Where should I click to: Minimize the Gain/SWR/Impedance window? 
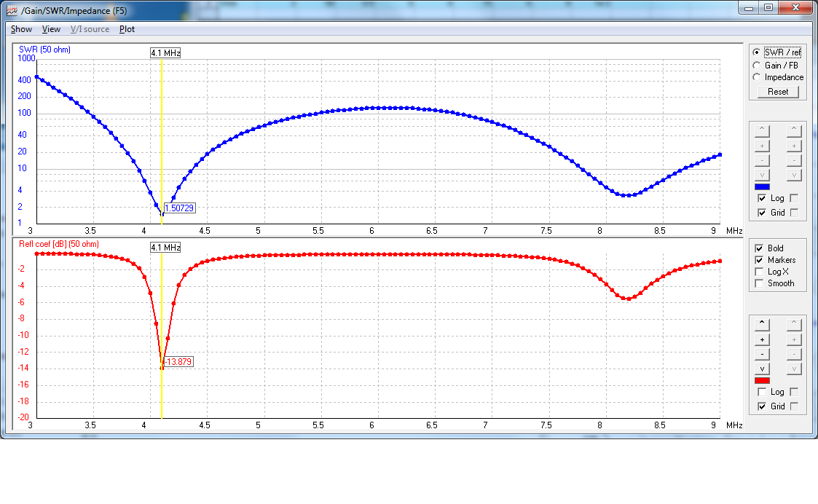[x=749, y=8]
